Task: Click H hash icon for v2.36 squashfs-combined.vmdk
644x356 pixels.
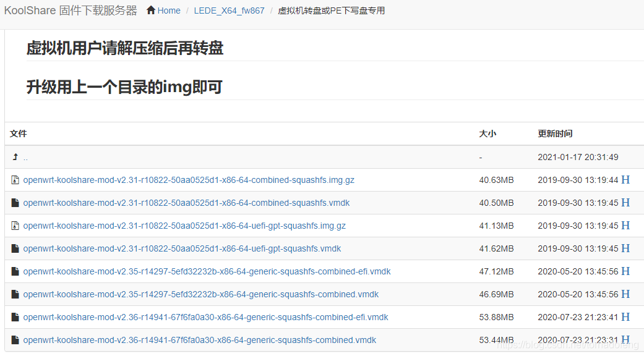Action: [x=625, y=339]
